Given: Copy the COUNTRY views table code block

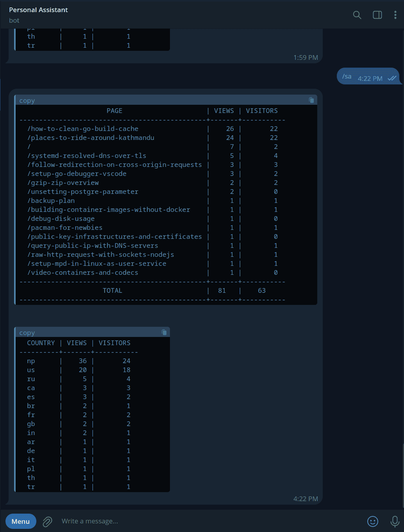Looking at the screenshot, I should pyautogui.click(x=164, y=333).
